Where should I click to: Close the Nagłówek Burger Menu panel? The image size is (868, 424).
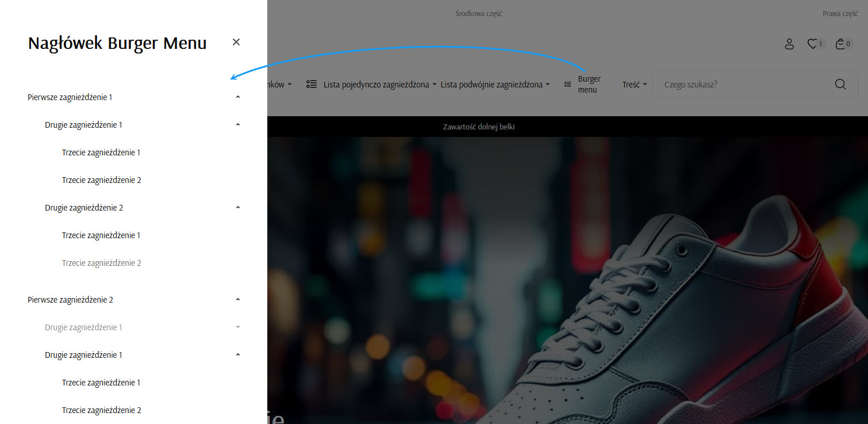236,42
